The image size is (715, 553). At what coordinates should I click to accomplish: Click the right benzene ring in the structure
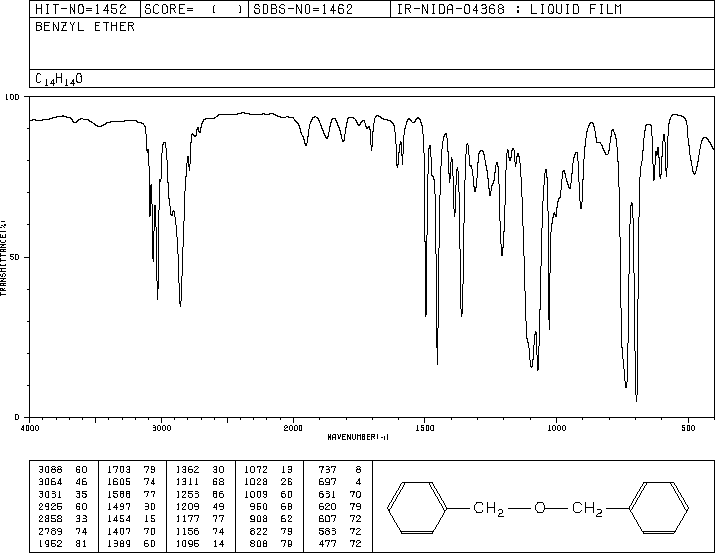[659, 508]
